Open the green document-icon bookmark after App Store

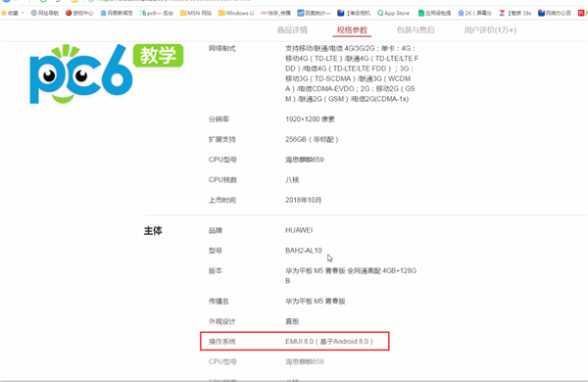[434, 13]
